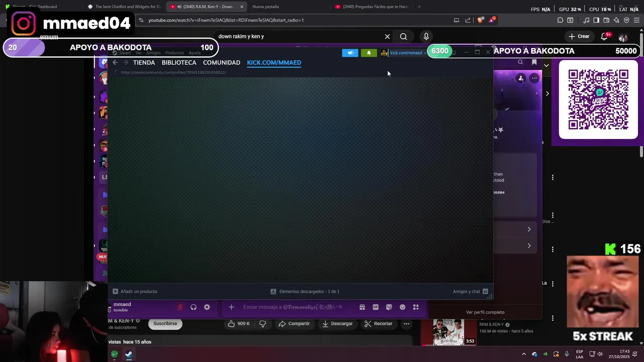Go forward with Steam's forward arrow
644x362 pixels.
[125, 62]
